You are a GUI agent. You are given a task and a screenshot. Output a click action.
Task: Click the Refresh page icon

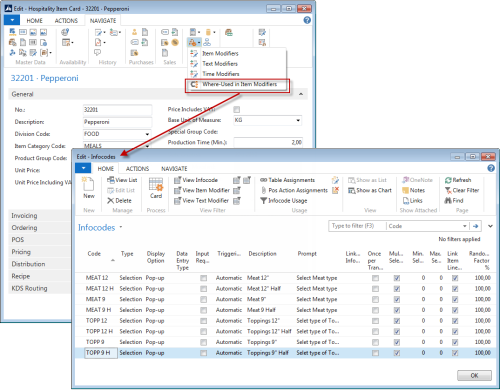point(448,180)
